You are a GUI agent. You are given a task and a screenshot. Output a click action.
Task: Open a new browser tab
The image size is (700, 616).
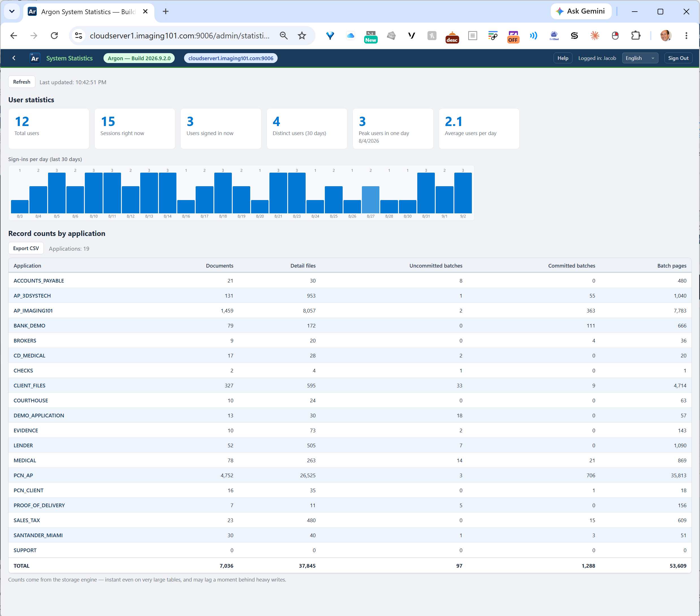tap(166, 11)
